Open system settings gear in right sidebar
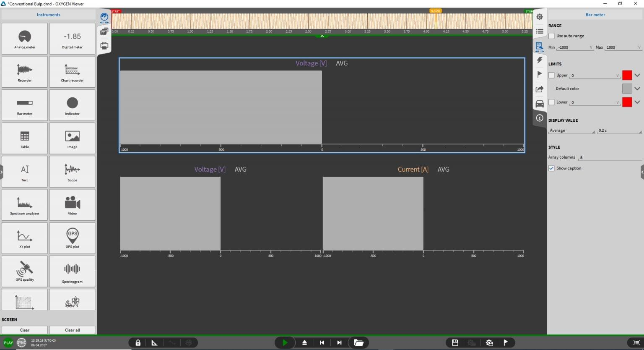The width and height of the screenshot is (644, 350). coord(540,17)
